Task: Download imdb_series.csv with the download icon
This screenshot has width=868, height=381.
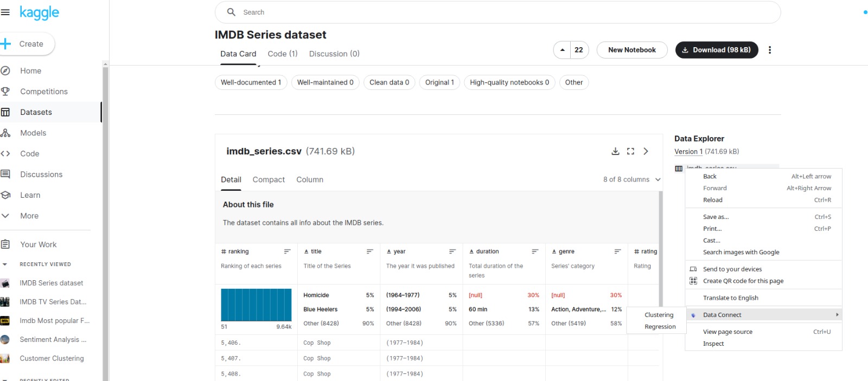Action: click(615, 151)
